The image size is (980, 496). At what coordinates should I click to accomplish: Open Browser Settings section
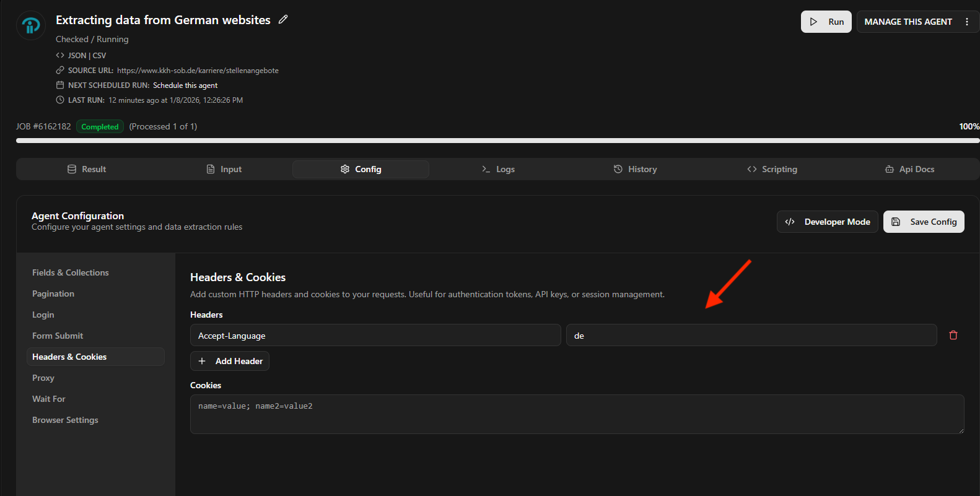pyautogui.click(x=65, y=420)
